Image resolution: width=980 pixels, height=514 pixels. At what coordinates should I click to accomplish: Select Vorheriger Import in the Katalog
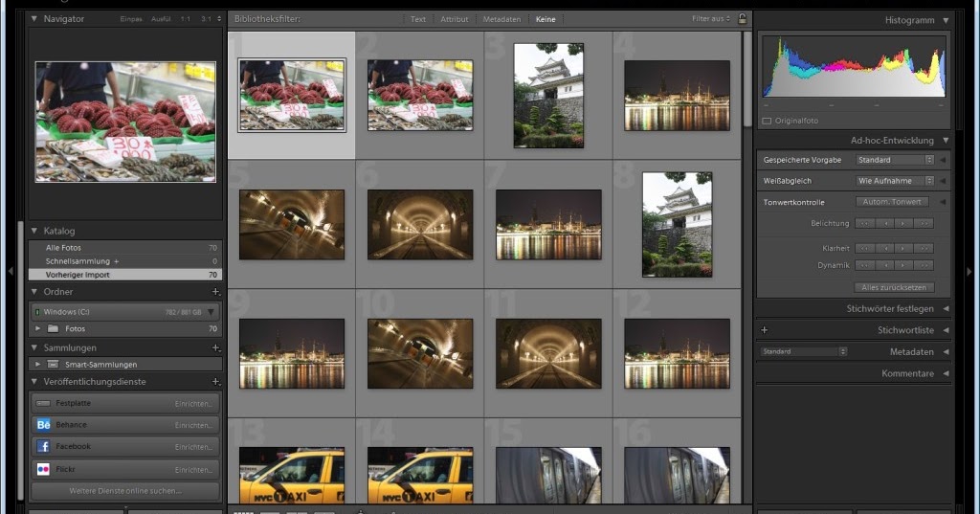(125, 275)
